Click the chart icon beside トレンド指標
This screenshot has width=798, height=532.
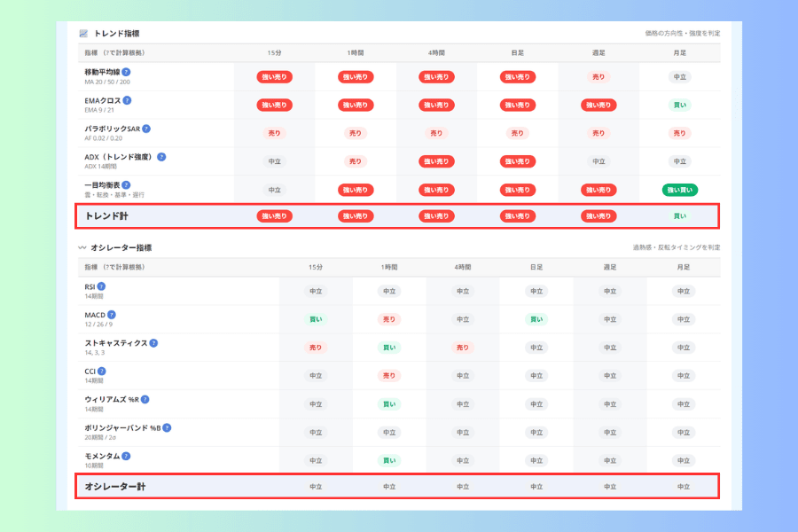[83, 34]
